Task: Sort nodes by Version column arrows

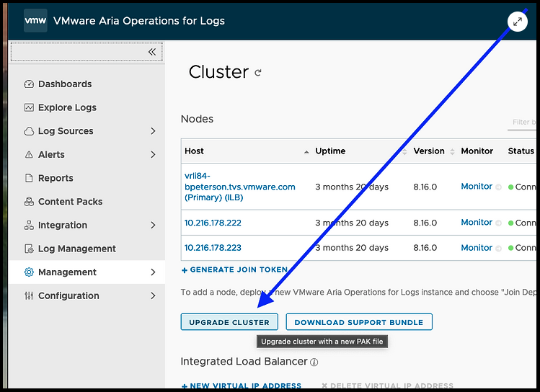Action: point(453,151)
